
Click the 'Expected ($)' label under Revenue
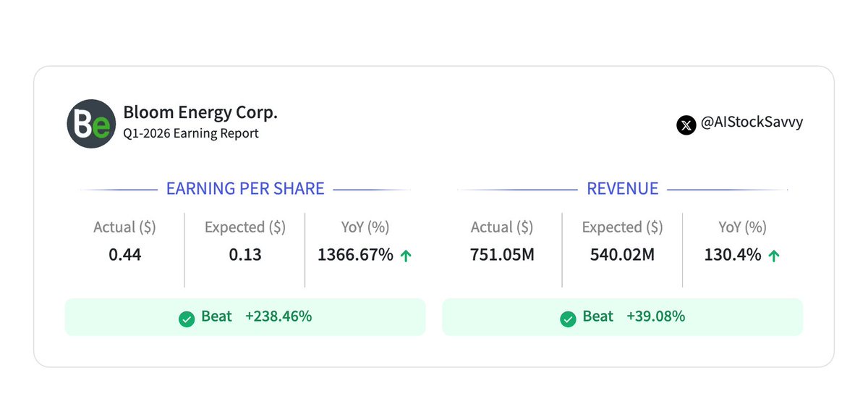pyautogui.click(x=622, y=227)
